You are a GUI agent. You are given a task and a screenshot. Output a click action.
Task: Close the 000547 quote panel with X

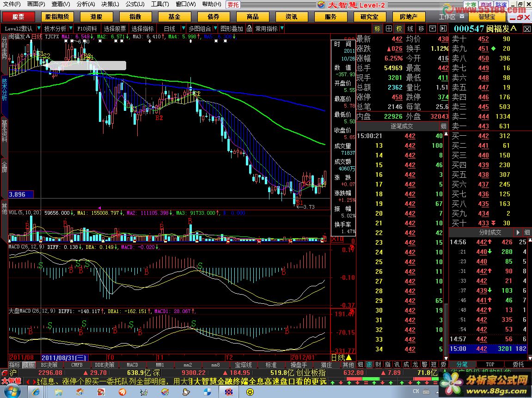tap(527, 29)
